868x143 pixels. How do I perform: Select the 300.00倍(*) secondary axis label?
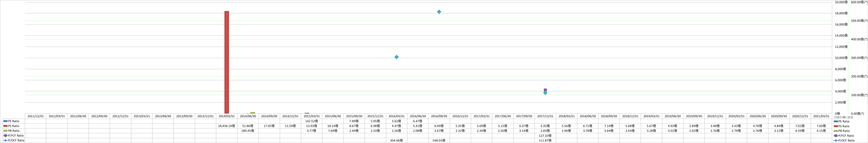pos(859,58)
